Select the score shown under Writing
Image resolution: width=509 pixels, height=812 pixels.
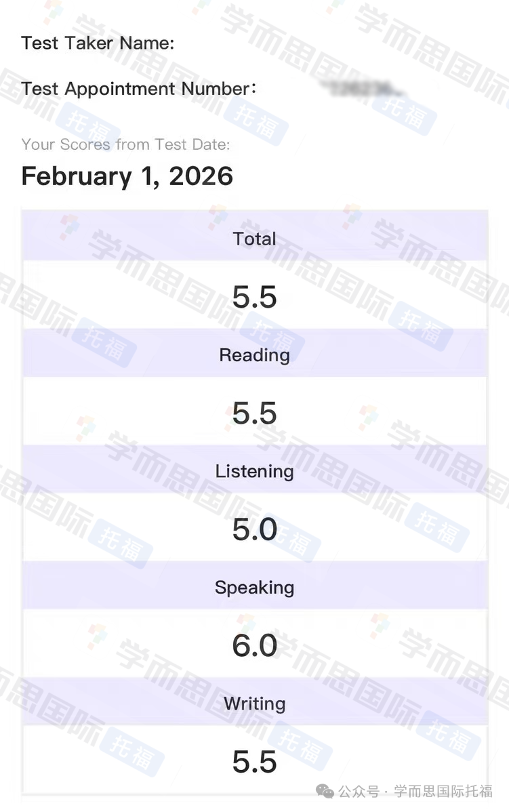pyautogui.click(x=254, y=762)
